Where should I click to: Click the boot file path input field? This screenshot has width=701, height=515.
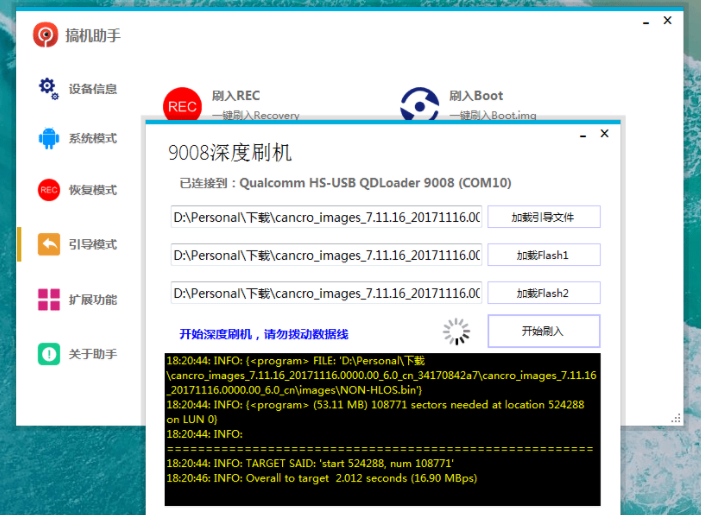(326, 217)
